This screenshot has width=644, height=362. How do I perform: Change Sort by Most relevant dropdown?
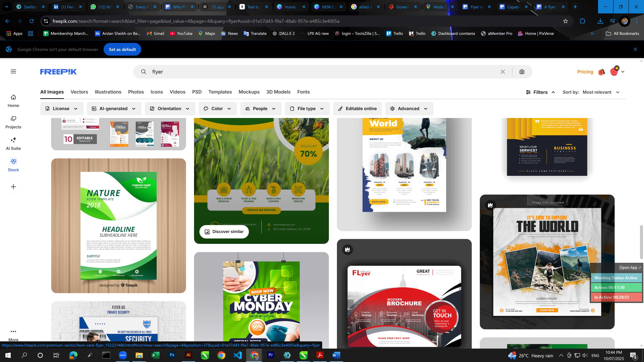pyautogui.click(x=601, y=92)
